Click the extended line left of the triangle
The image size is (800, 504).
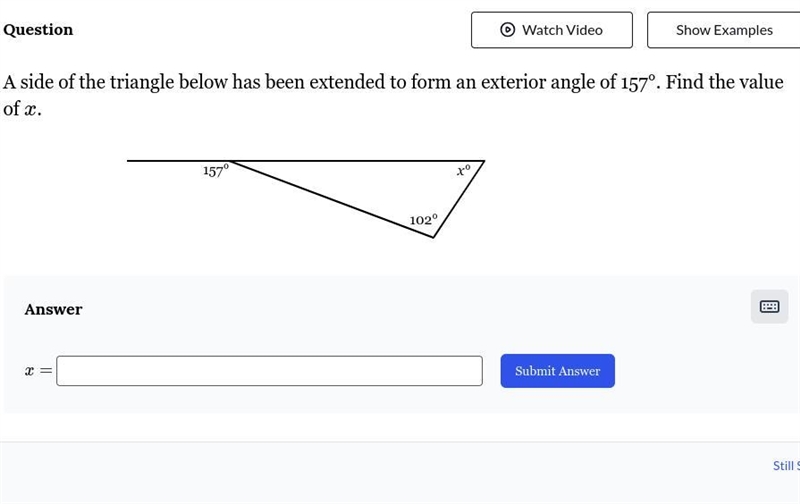pyautogui.click(x=179, y=161)
